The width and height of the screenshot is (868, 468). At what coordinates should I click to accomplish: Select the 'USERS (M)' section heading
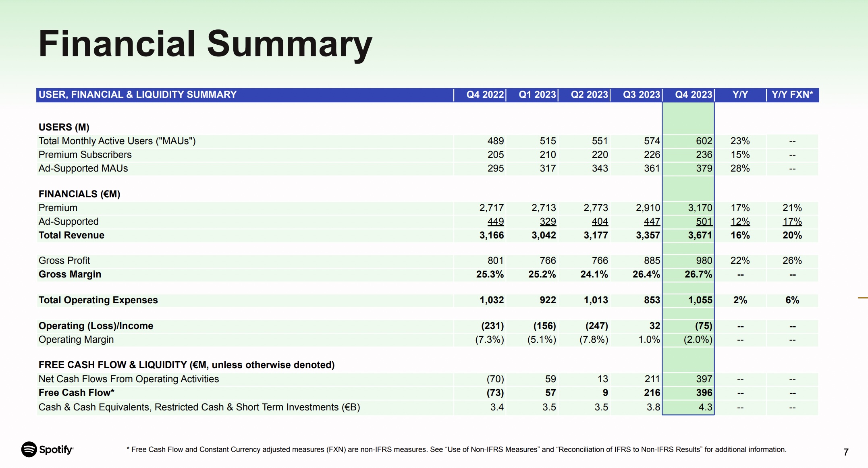click(x=64, y=127)
